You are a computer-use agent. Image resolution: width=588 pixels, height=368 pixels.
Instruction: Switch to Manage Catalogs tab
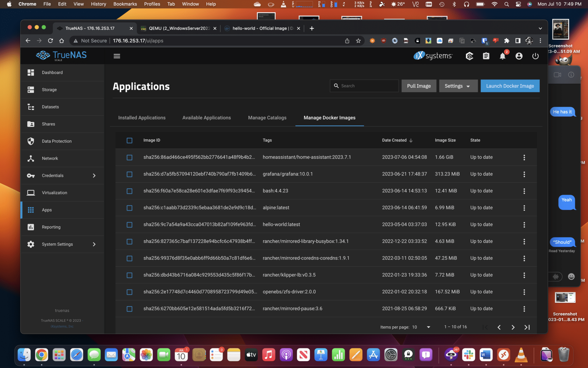click(267, 118)
